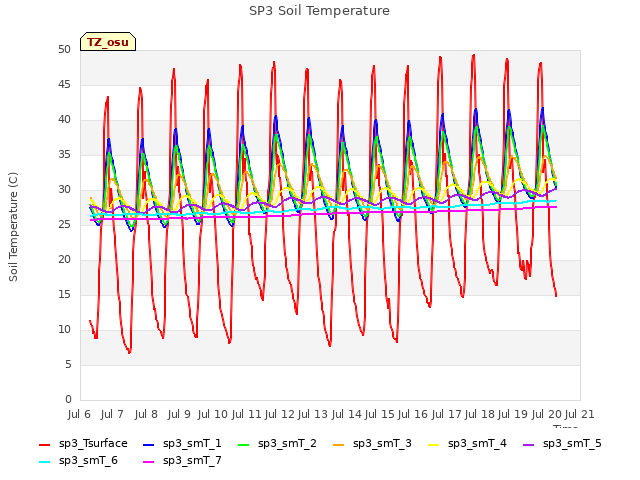The image size is (640, 480).
Task: Select the sp3_smT_4 legend label
Action: point(477,444)
